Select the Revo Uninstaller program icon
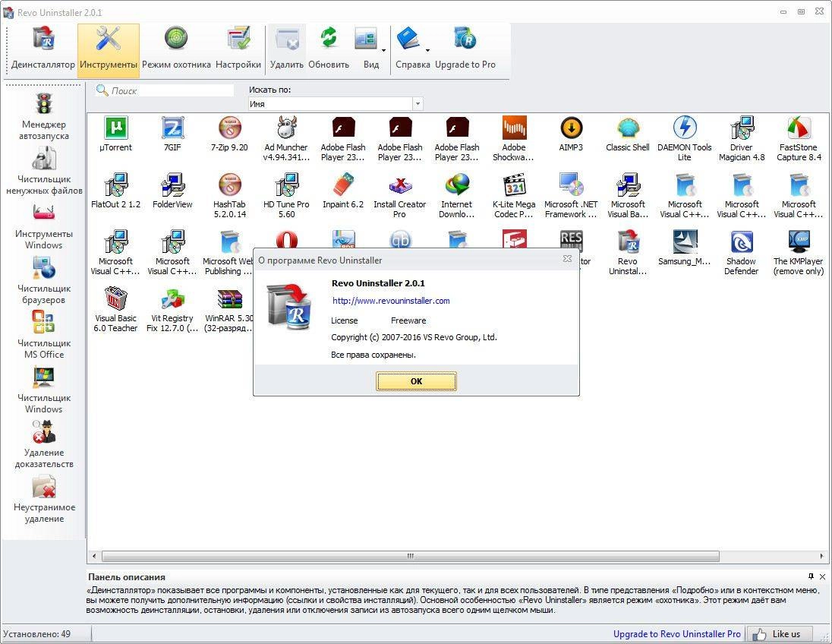Screen dimensions: 832x644 click(x=628, y=252)
